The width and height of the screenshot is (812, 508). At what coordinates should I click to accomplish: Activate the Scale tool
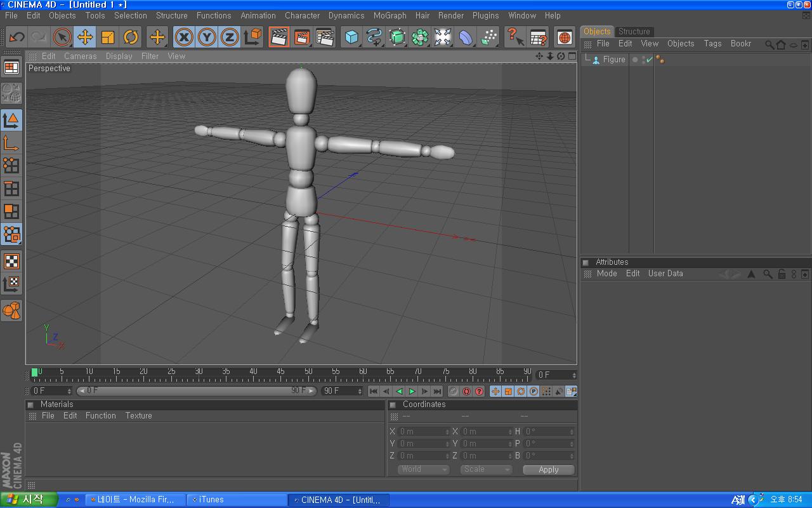coord(108,37)
